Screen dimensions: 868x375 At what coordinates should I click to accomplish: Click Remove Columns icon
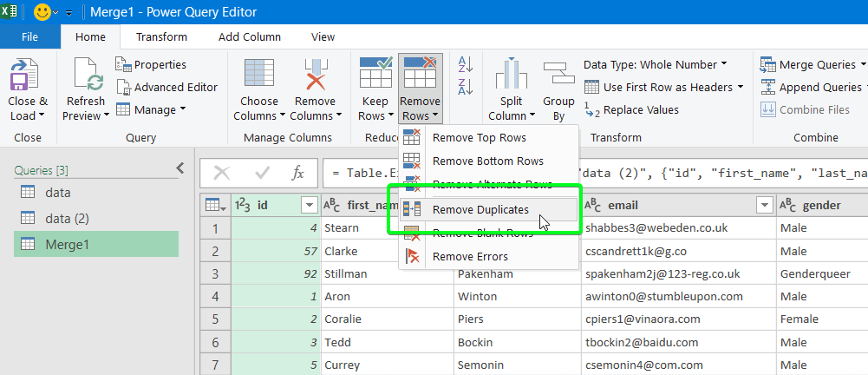316,75
